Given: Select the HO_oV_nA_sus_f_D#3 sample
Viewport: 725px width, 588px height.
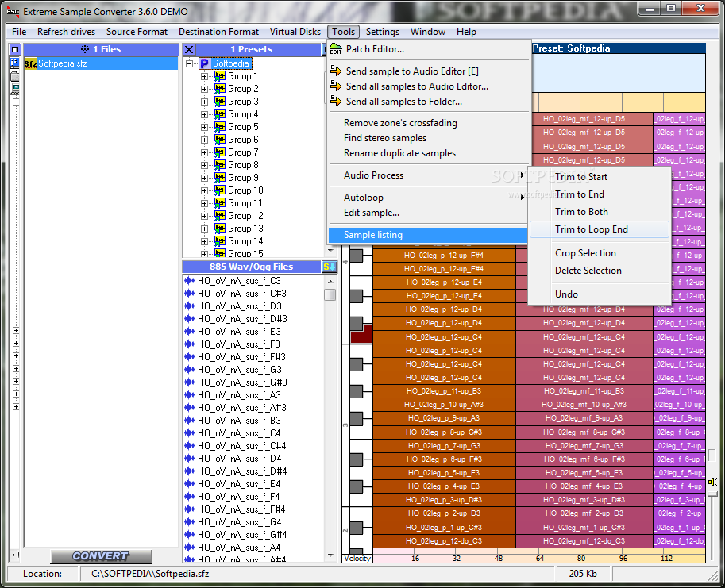Looking at the screenshot, I should tap(242, 319).
